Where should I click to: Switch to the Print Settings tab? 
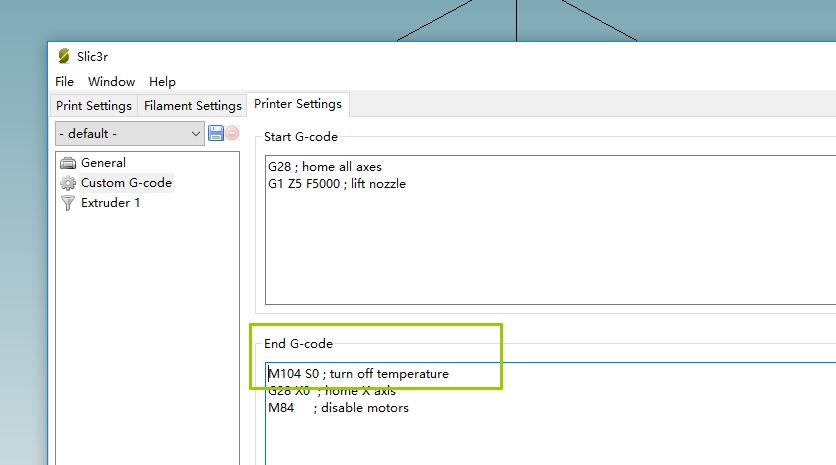coord(94,106)
